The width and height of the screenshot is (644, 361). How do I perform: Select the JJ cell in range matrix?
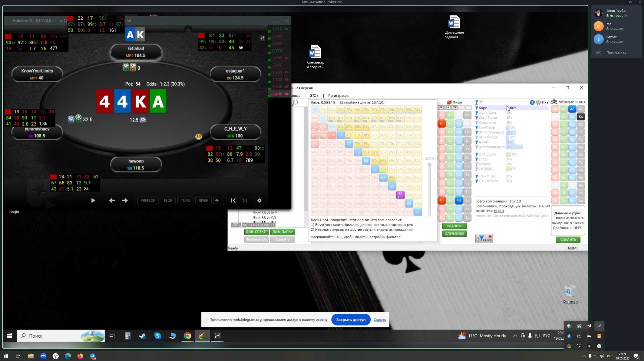tap(340, 135)
